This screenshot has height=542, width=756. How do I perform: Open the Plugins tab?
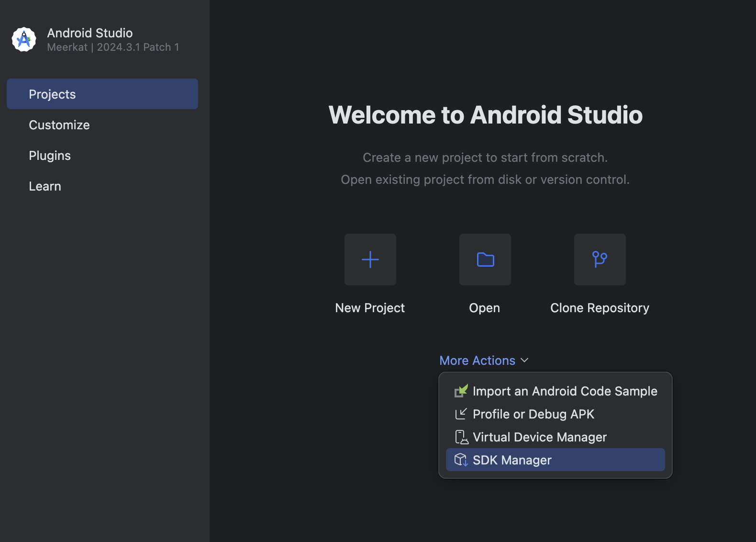click(x=102, y=155)
